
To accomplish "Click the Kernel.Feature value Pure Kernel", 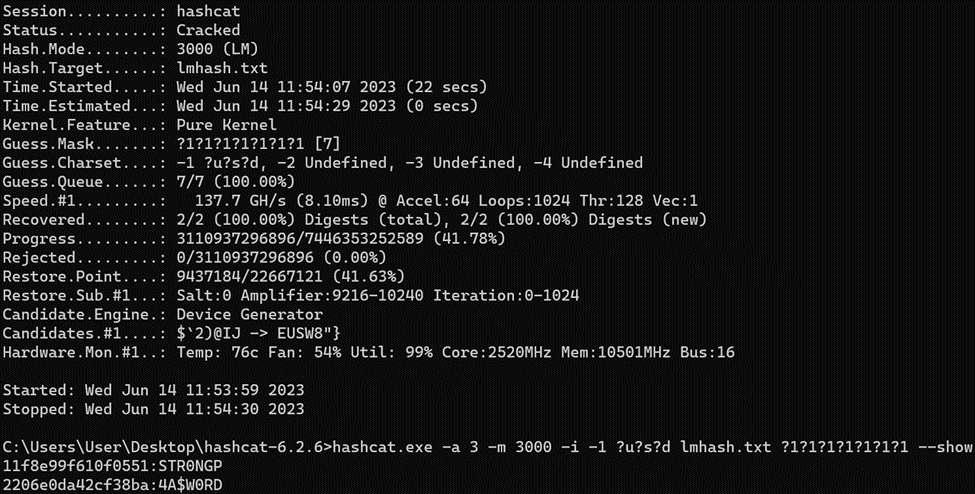I will pos(227,125).
